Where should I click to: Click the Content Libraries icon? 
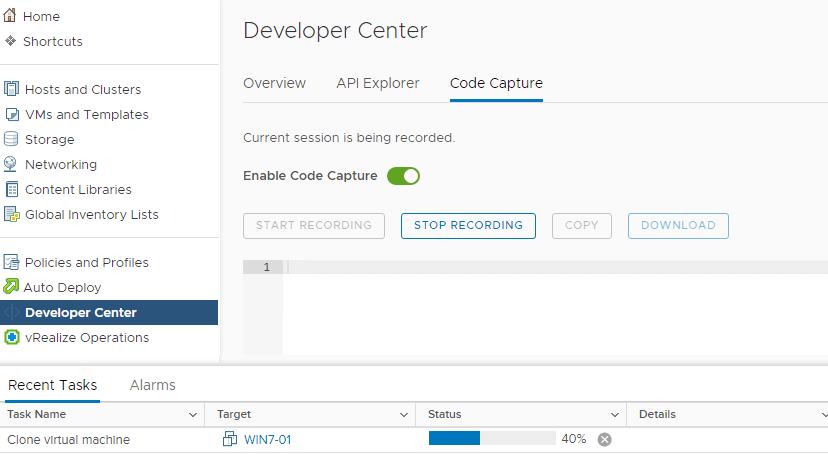click(12, 189)
